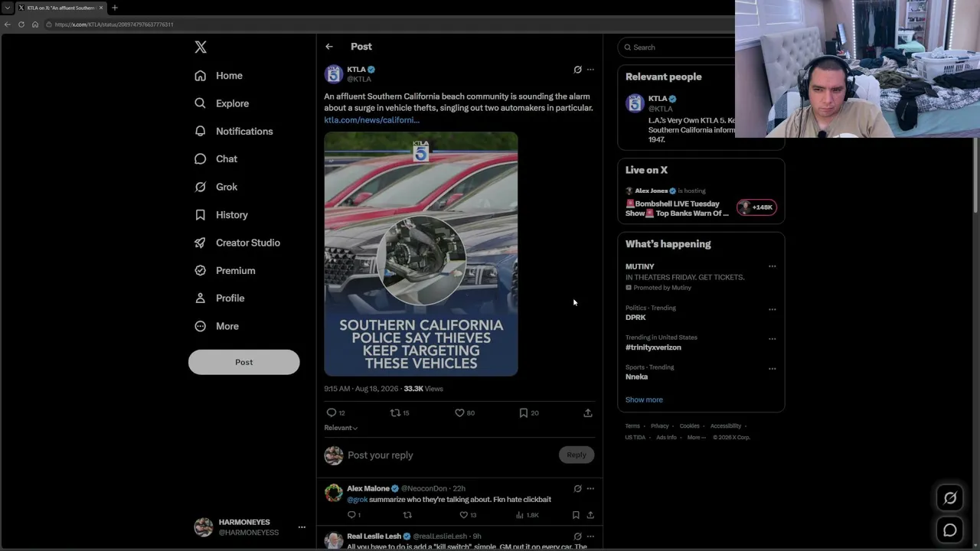
Task: Open the HARMONEYES account menu dots
Action: click(x=302, y=527)
